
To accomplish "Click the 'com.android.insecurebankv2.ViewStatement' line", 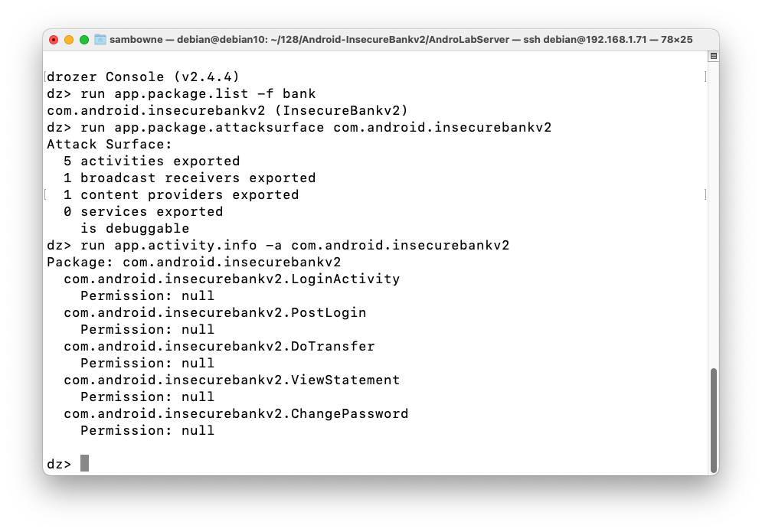I will [x=232, y=380].
